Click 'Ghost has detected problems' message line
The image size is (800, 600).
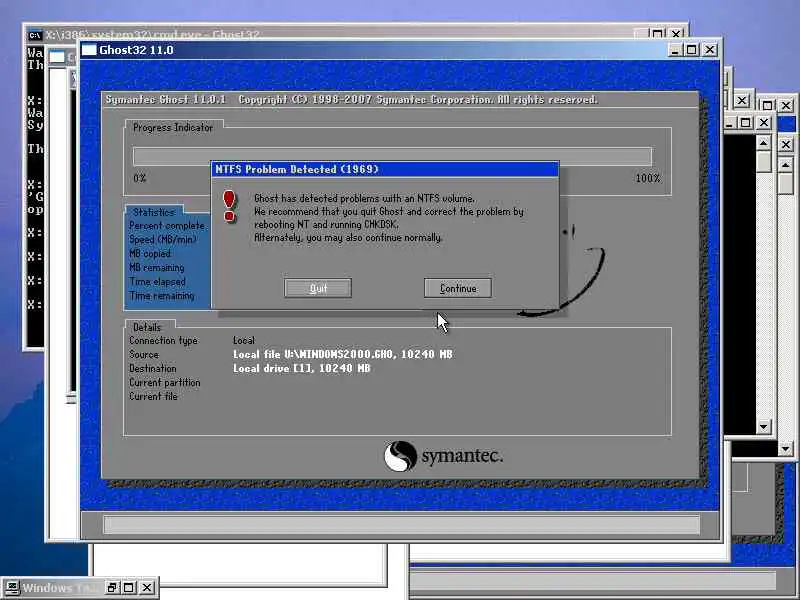point(364,198)
